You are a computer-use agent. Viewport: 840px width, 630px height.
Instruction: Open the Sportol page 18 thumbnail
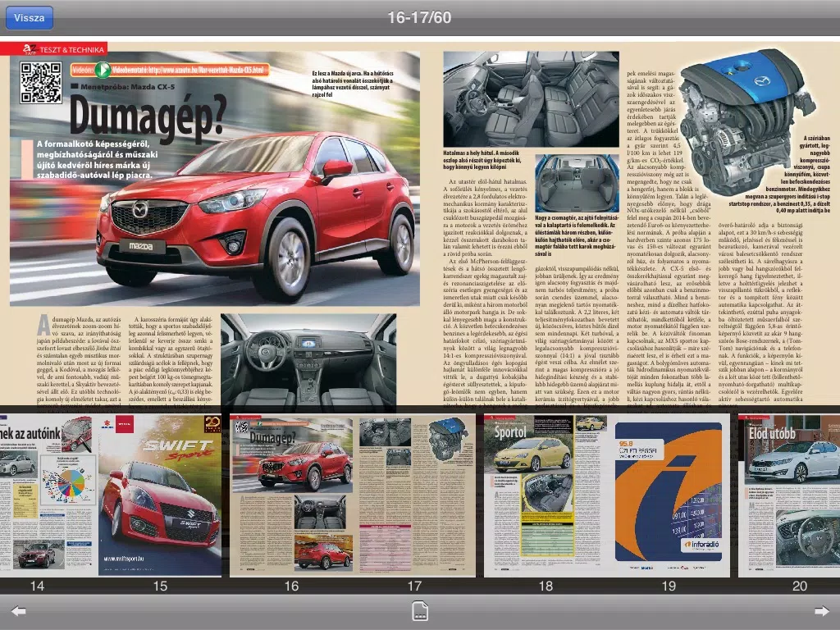(546, 495)
